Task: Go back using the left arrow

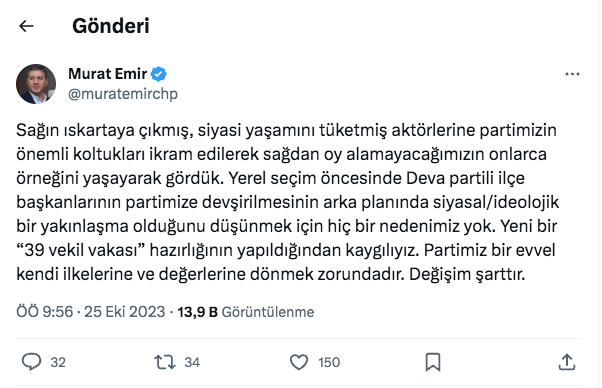Action: coord(26,26)
